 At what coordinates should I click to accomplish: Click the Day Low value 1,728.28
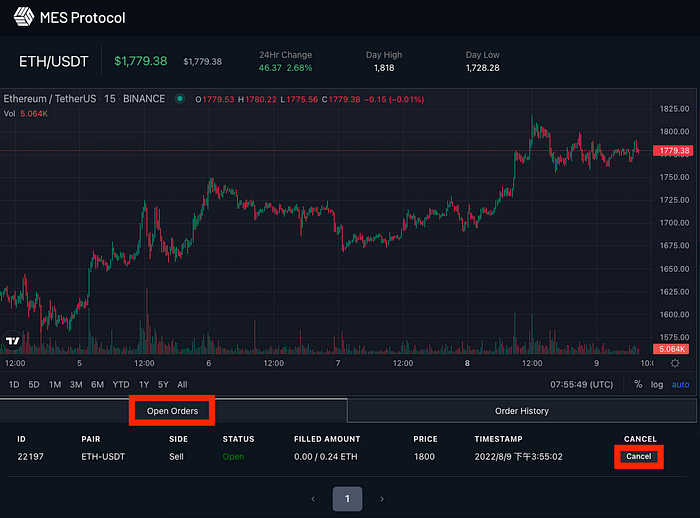(483, 68)
